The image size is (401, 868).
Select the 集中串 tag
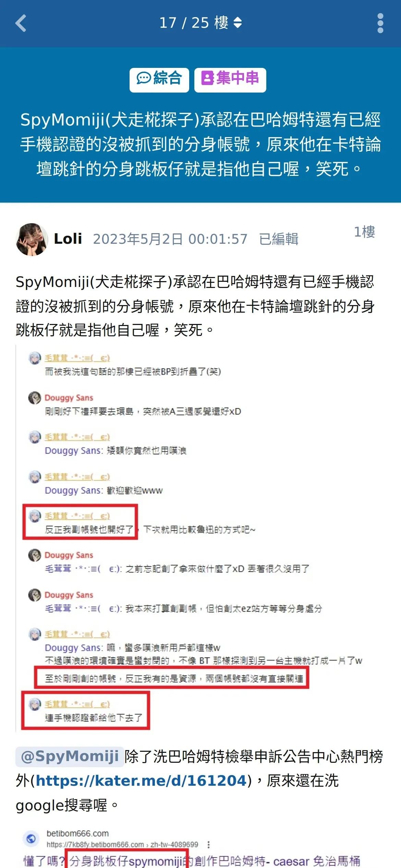230,80
